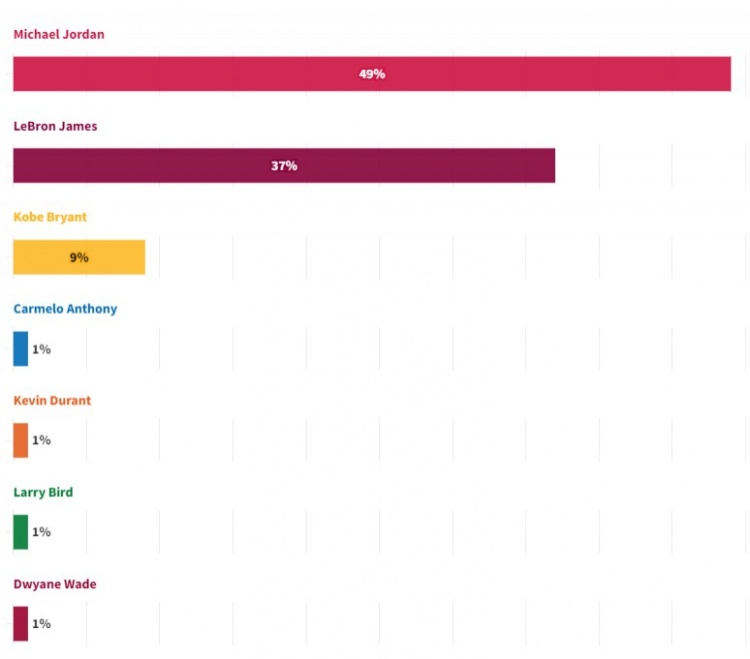This screenshot has height=659, width=750.
Task: Click the Kevin Durant name label
Action: pos(52,400)
